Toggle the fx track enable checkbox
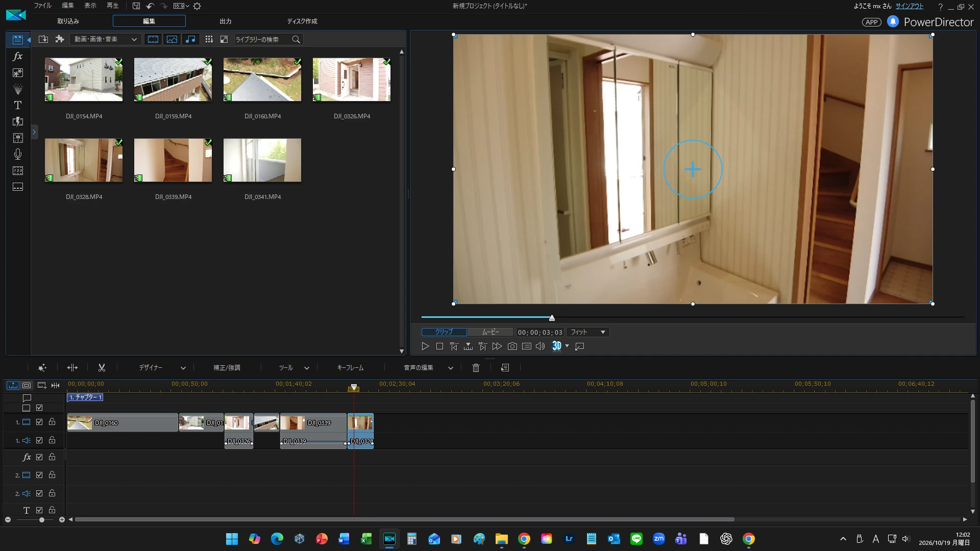The width and height of the screenshot is (980, 551). tap(39, 457)
